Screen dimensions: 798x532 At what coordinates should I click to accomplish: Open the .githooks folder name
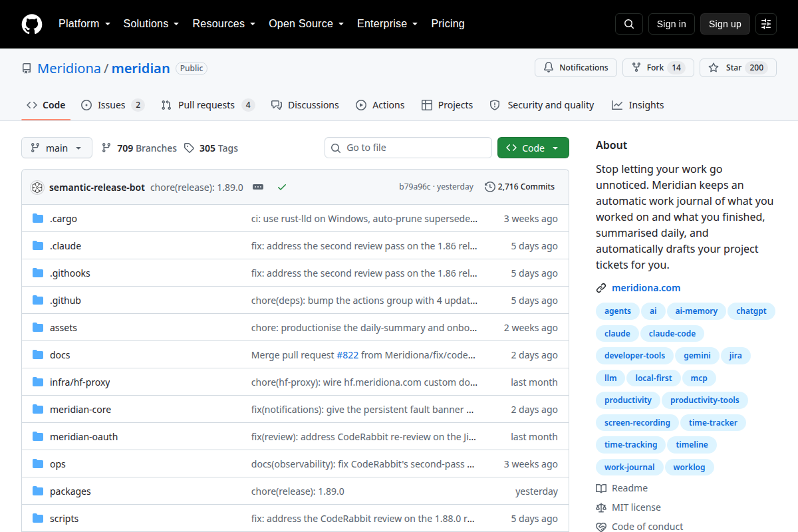[70, 273]
